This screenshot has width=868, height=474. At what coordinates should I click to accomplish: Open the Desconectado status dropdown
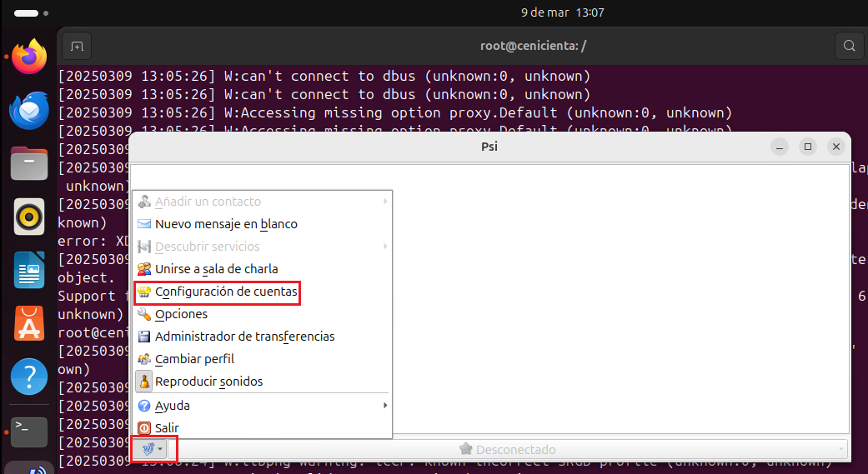tap(514, 449)
